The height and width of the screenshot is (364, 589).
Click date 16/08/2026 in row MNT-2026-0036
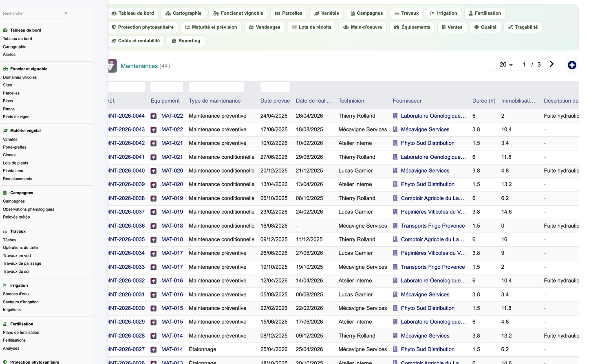pos(274,226)
